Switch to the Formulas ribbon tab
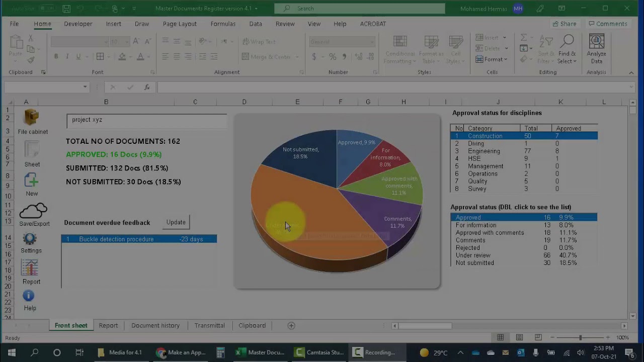 coord(223,24)
